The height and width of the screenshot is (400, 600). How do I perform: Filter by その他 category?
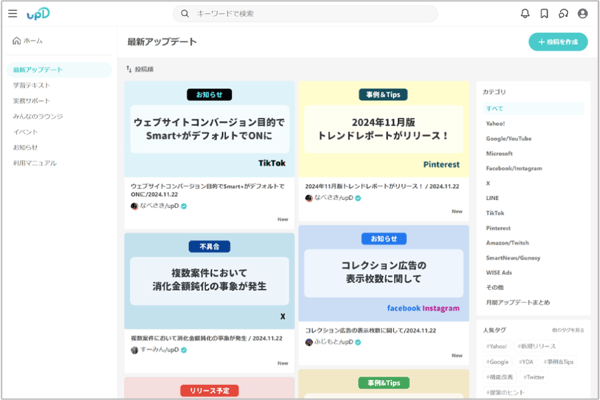(x=495, y=287)
